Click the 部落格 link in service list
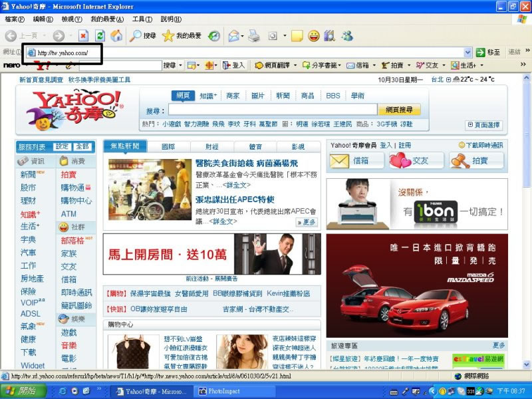This screenshot has width=532, height=399. 72,241
